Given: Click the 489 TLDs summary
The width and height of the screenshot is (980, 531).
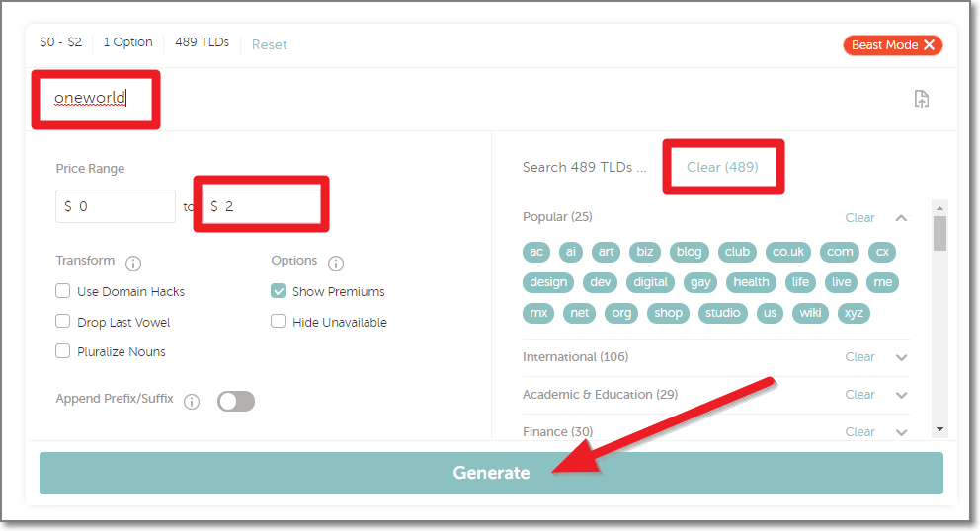Looking at the screenshot, I should pos(202,42).
